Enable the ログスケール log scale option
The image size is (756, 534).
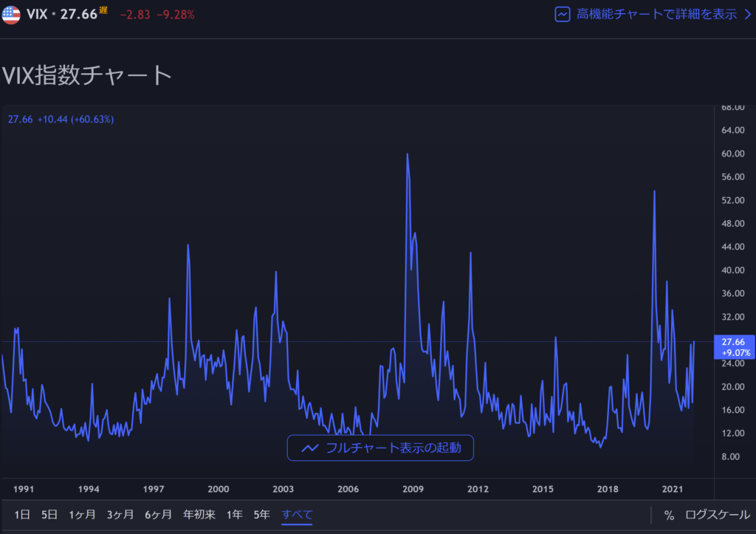tap(716, 515)
